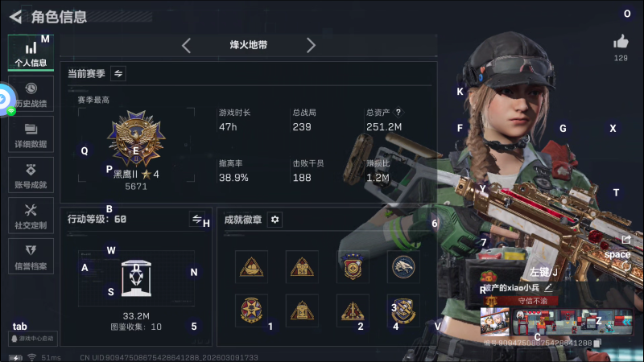Viewport: 644px width, 362px height.
Task: Go back with the top-left arrow
Action: [15, 17]
